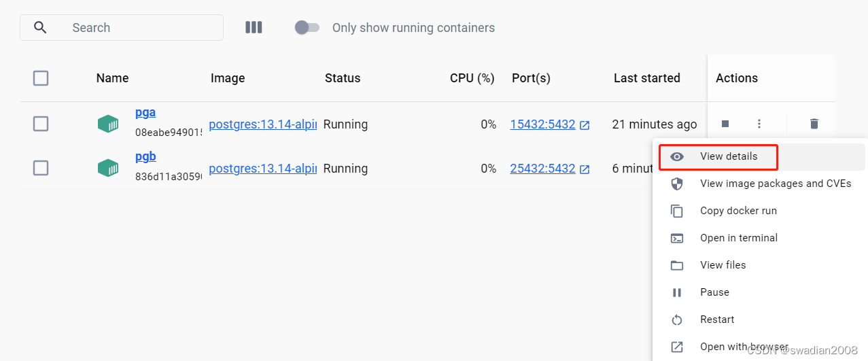Open external link icon for port 25432
868x361 pixels.
pyautogui.click(x=585, y=169)
